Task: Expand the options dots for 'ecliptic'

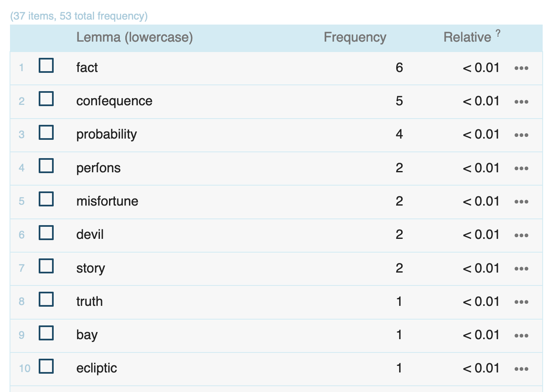Action: (521, 369)
